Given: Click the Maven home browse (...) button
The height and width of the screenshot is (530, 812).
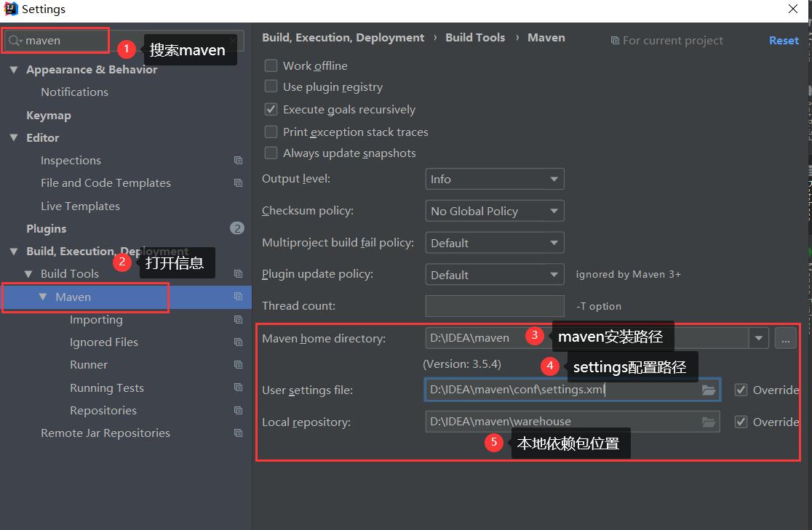Looking at the screenshot, I should tap(786, 339).
